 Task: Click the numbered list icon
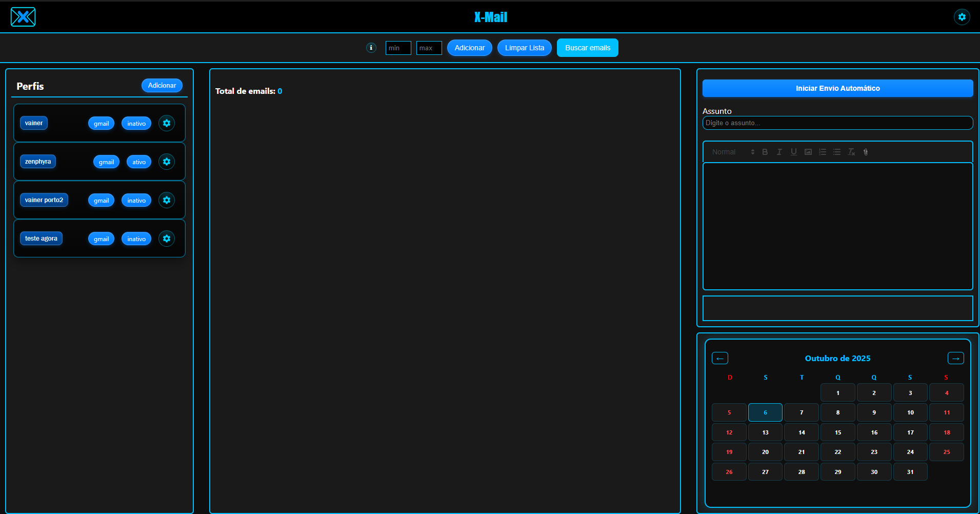click(x=822, y=152)
